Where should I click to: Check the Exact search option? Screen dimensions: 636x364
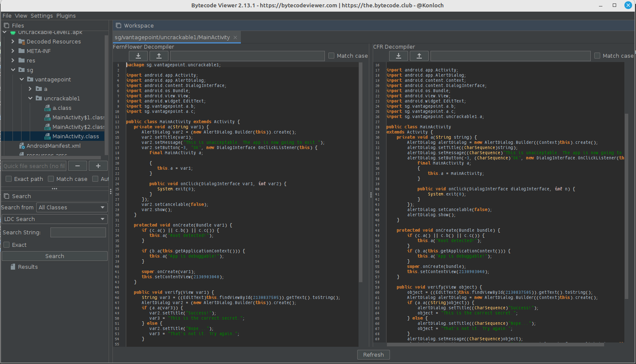(7, 245)
